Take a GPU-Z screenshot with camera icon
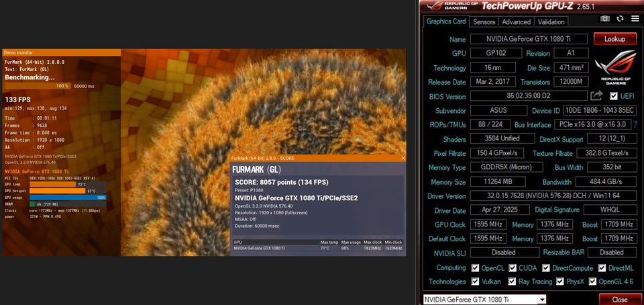 tap(604, 19)
